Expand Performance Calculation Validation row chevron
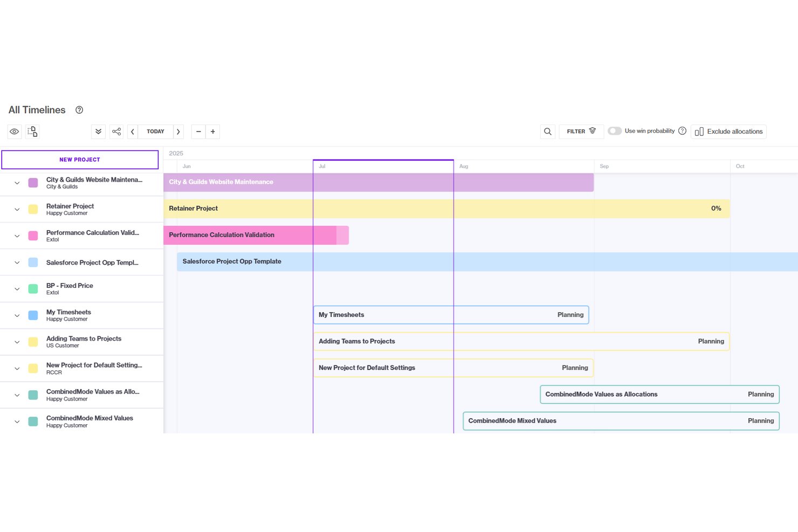The height and width of the screenshot is (532, 798). coord(17,236)
